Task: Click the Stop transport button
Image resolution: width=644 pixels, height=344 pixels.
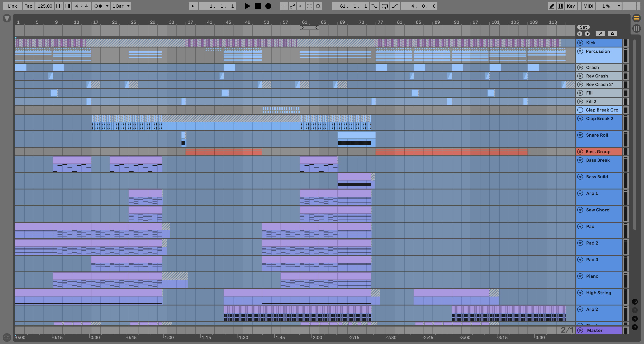Action: point(258,6)
